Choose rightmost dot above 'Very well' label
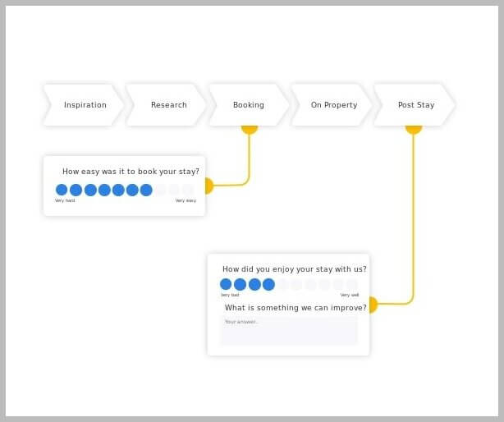The width and height of the screenshot is (504, 422). 352,284
